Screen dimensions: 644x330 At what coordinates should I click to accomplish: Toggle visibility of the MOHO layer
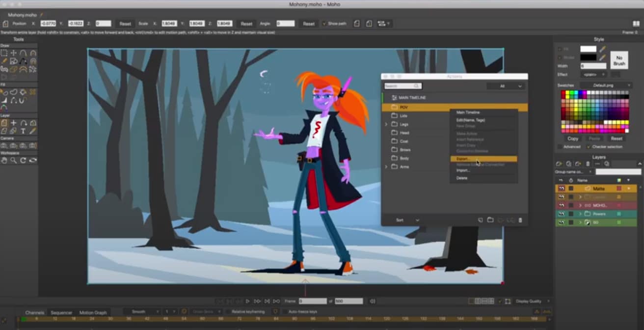point(561,205)
